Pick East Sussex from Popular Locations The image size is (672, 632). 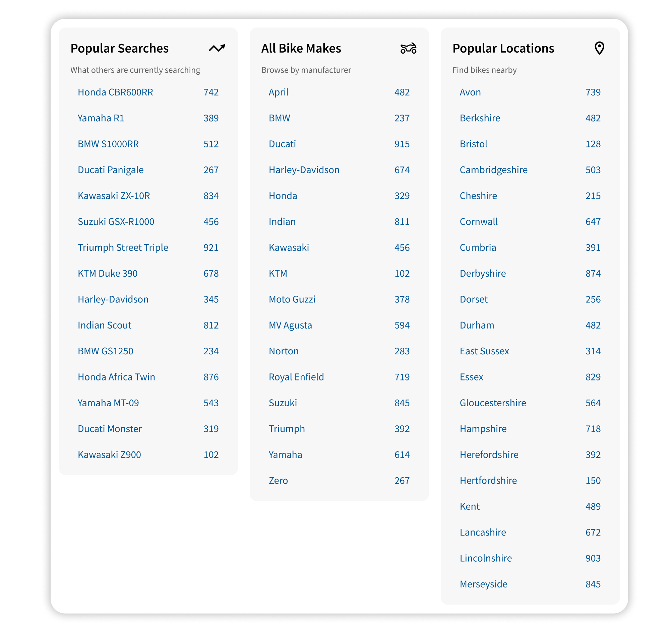tap(484, 351)
